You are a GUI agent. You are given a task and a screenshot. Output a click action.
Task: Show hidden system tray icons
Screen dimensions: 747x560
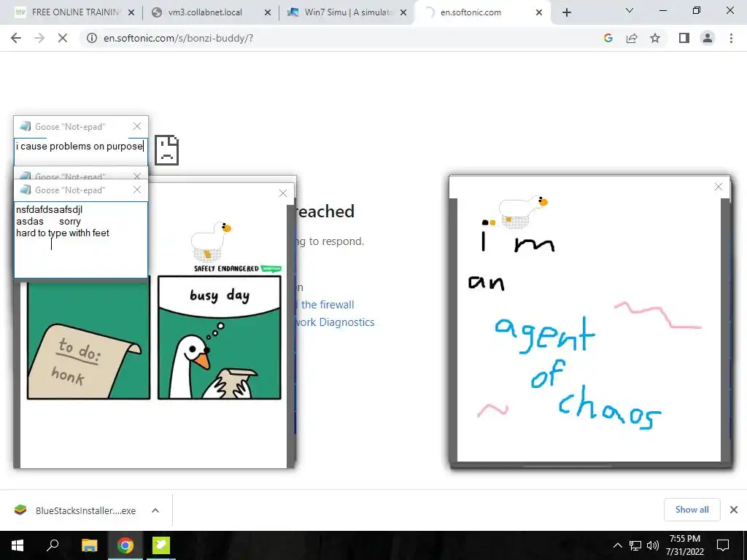click(617, 545)
